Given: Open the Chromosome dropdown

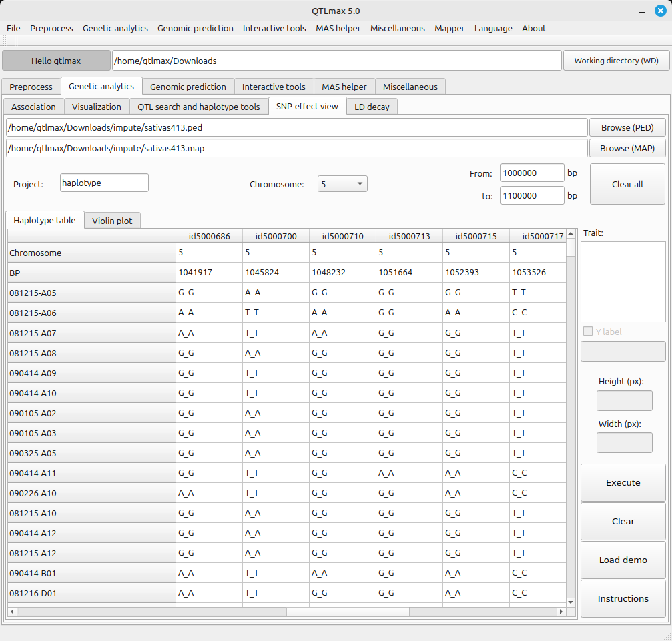Looking at the screenshot, I should tap(342, 184).
